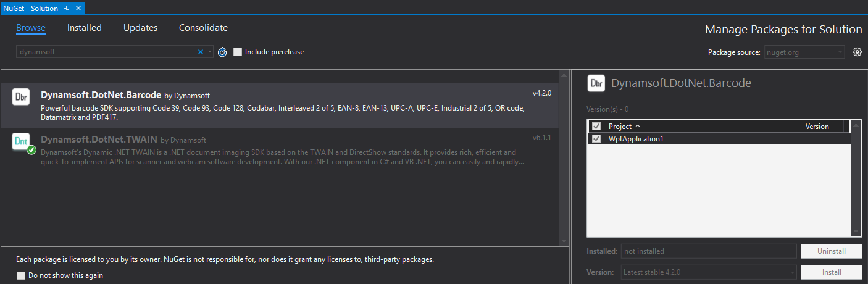Image resolution: width=868 pixels, height=284 pixels.
Task: Pin the NuGet - Solution tab
Action: [67, 9]
